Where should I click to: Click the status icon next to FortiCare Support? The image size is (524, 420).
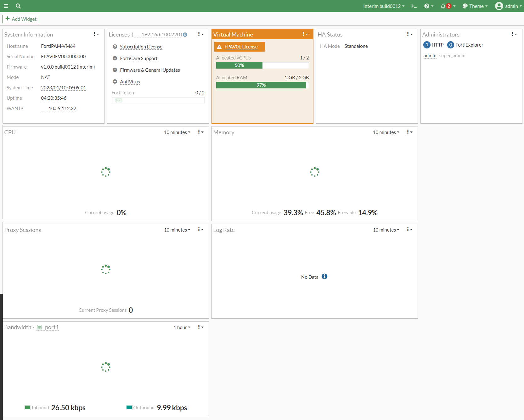point(115,58)
